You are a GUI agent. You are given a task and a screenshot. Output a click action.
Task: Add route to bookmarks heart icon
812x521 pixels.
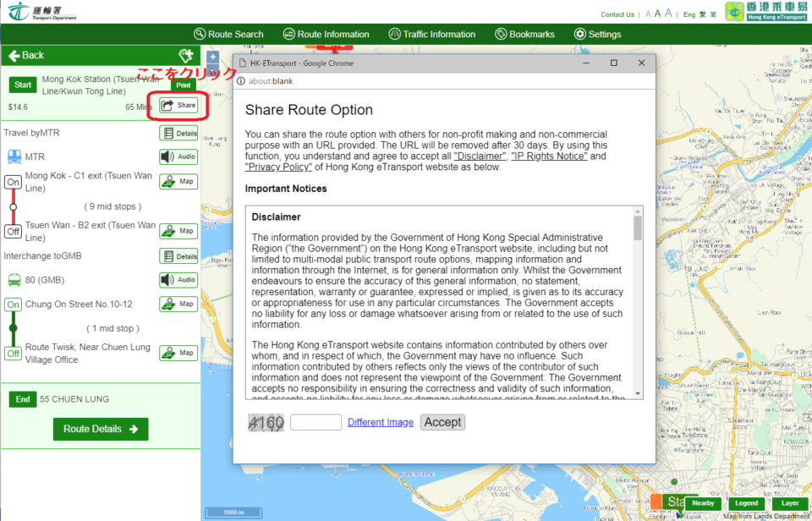186,56
